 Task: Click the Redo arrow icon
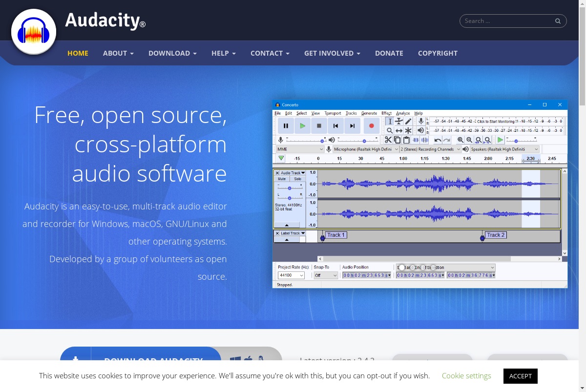[x=446, y=140]
